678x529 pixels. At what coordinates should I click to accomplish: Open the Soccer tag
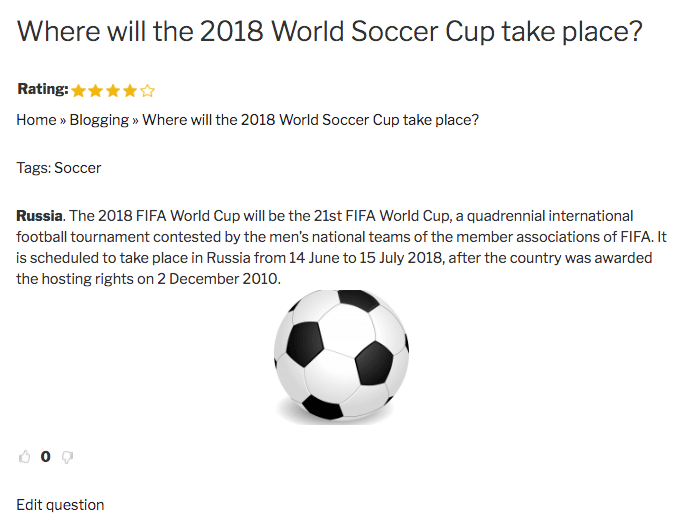[77, 168]
